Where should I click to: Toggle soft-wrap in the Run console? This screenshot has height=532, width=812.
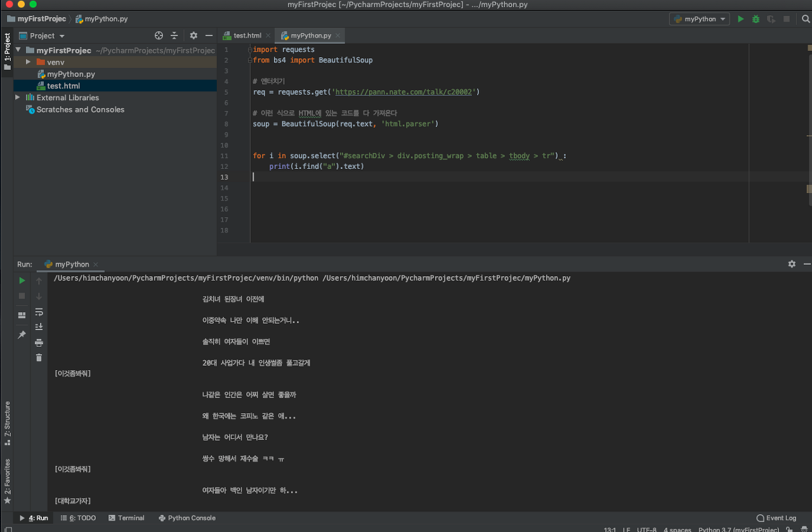point(39,312)
